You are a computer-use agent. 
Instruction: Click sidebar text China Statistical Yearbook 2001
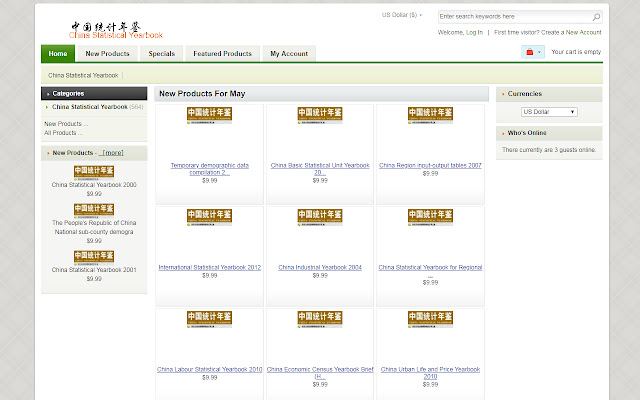coord(94,270)
